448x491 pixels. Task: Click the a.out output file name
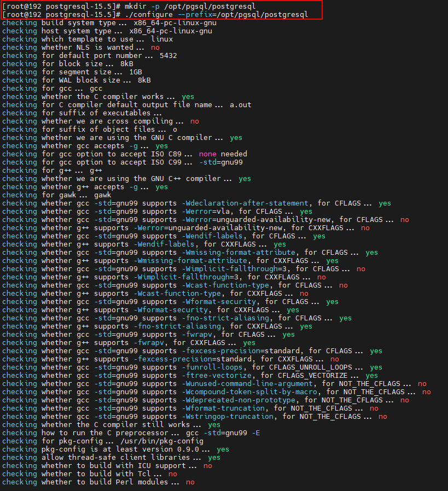(x=241, y=105)
